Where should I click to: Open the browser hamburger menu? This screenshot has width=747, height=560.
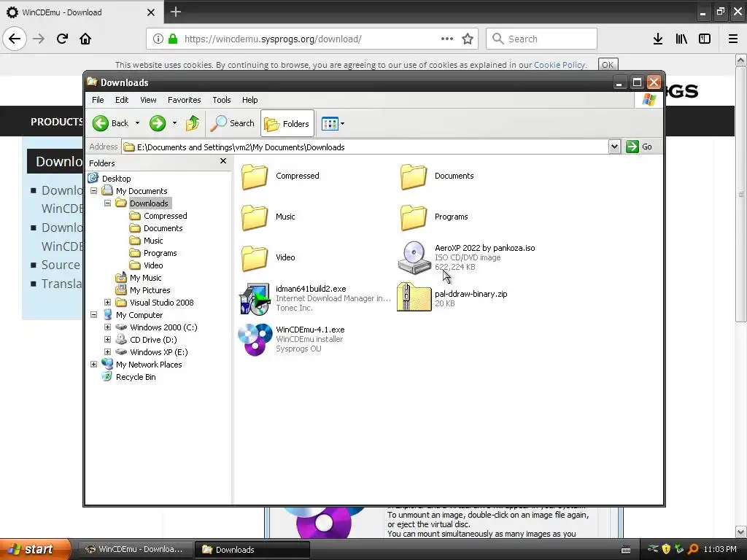[732, 39]
